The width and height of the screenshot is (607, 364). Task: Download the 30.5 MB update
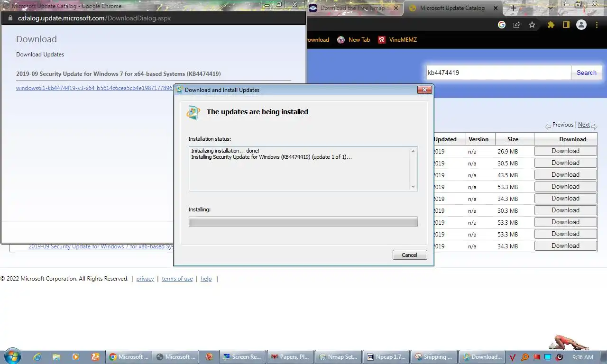point(565,163)
